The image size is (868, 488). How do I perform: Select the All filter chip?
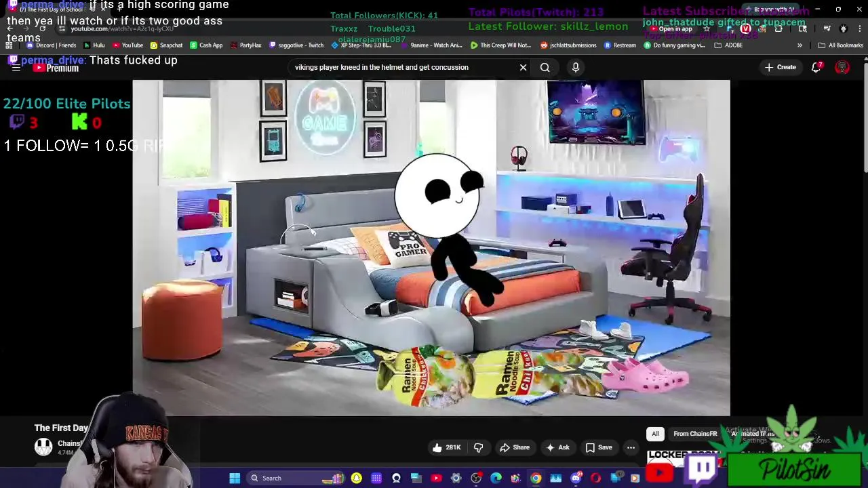[655, 434]
